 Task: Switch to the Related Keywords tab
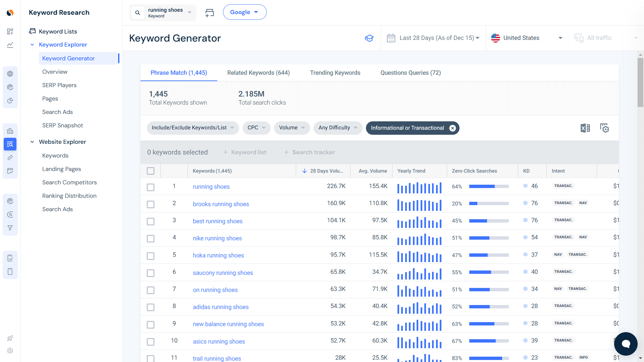click(x=258, y=72)
